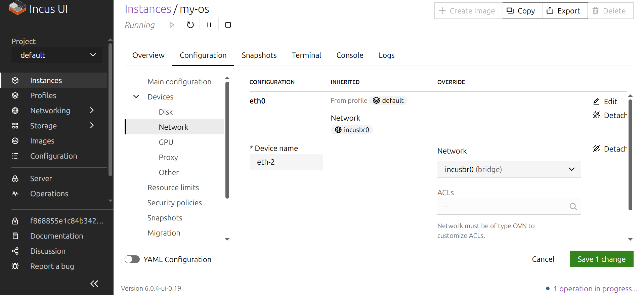Click the Edit pencil for eth0
The image size is (644, 295).
point(605,101)
